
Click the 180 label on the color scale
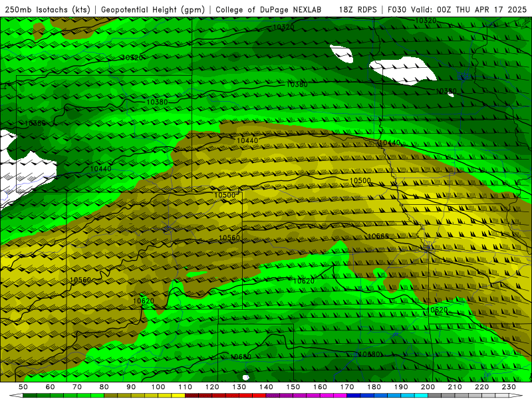click(x=374, y=387)
